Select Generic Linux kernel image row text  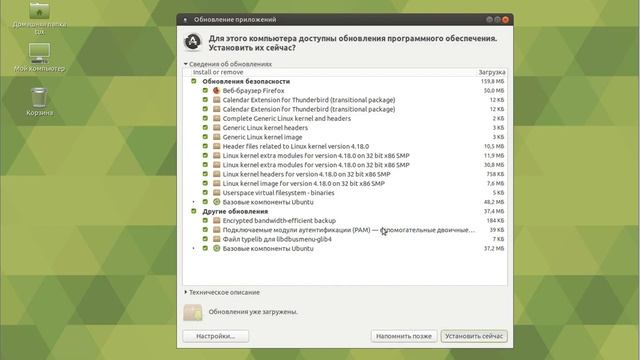pyautogui.click(x=262, y=137)
